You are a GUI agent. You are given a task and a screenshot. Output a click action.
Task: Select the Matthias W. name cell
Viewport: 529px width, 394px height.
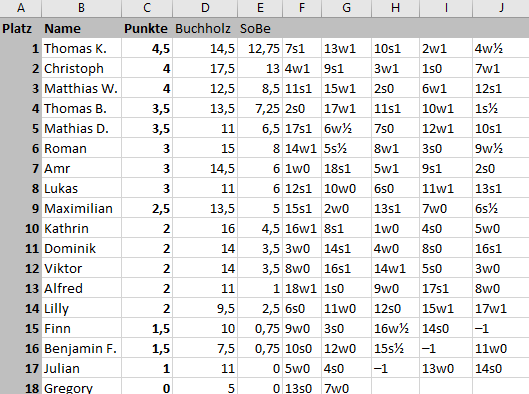[x=81, y=88]
